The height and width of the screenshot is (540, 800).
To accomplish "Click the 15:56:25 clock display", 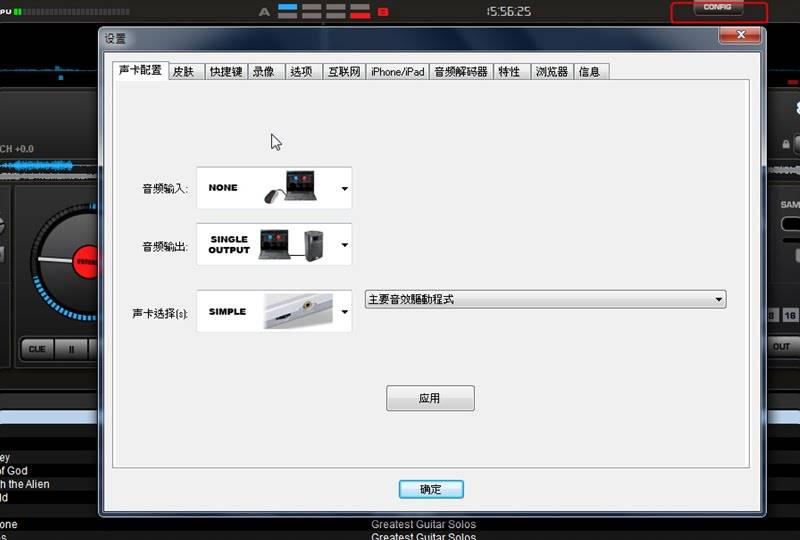I will point(509,11).
